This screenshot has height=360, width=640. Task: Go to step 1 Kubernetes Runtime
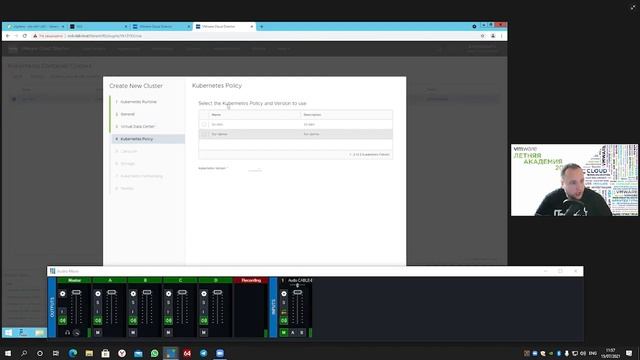138,102
